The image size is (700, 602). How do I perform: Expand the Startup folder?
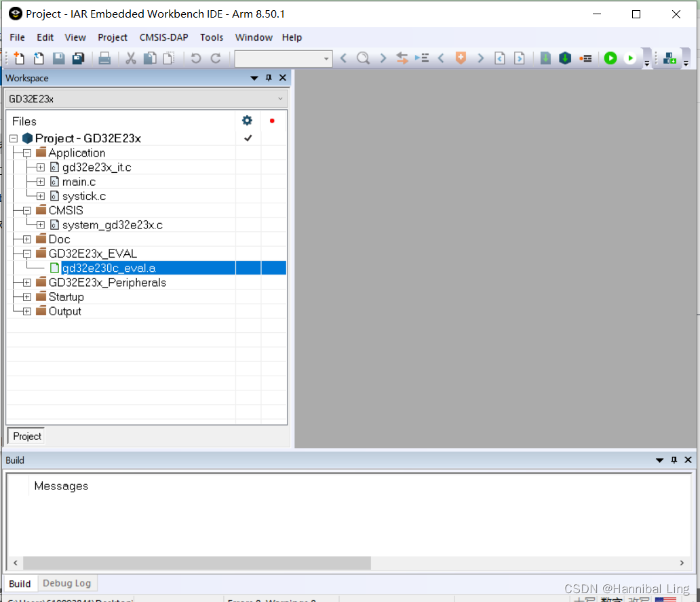(26, 297)
